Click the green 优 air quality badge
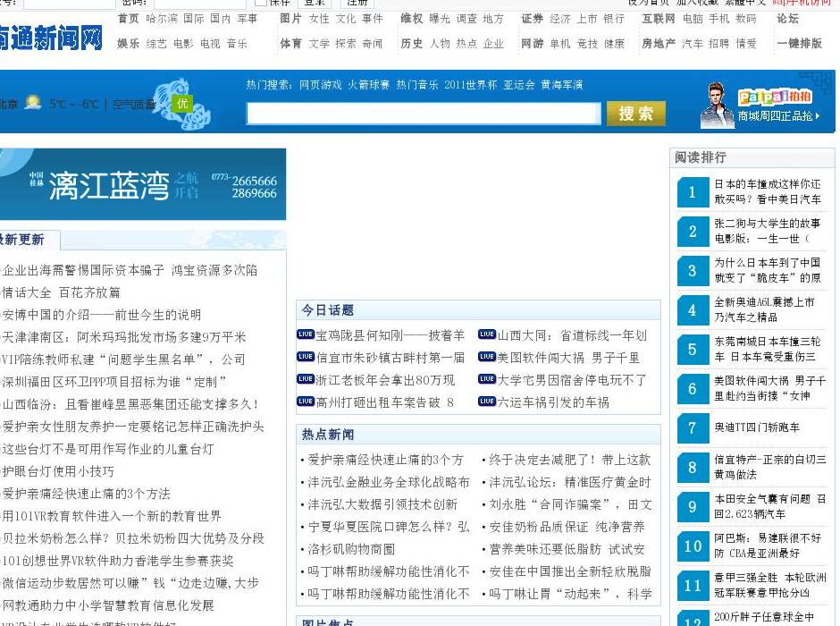 [x=182, y=103]
